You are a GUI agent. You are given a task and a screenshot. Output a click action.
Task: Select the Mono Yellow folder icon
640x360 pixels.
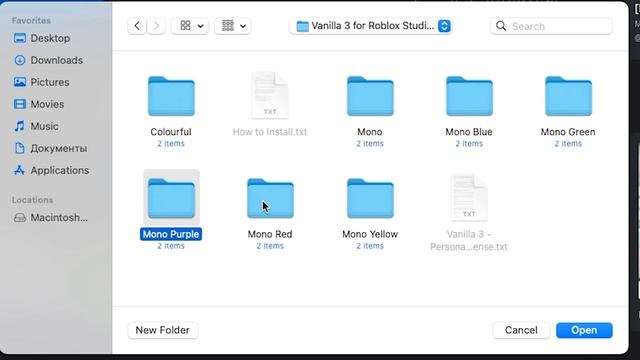pyautogui.click(x=370, y=198)
